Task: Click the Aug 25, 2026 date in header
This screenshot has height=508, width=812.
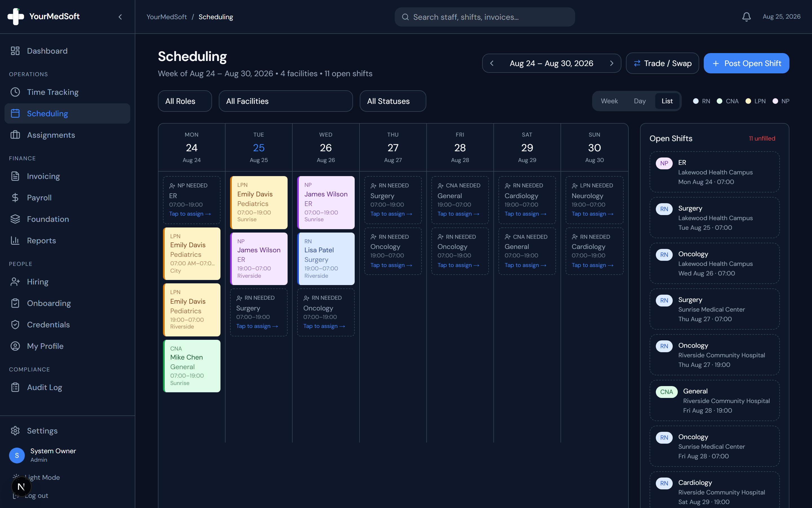Action: click(782, 16)
